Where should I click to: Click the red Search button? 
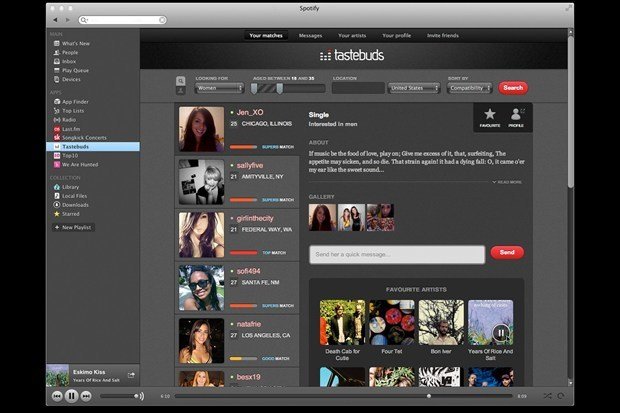pos(513,88)
